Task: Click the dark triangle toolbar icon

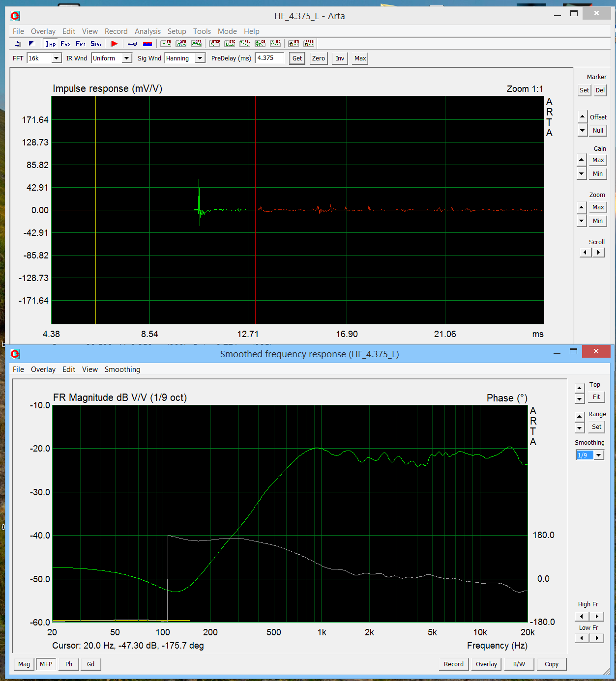Action: 31,44
